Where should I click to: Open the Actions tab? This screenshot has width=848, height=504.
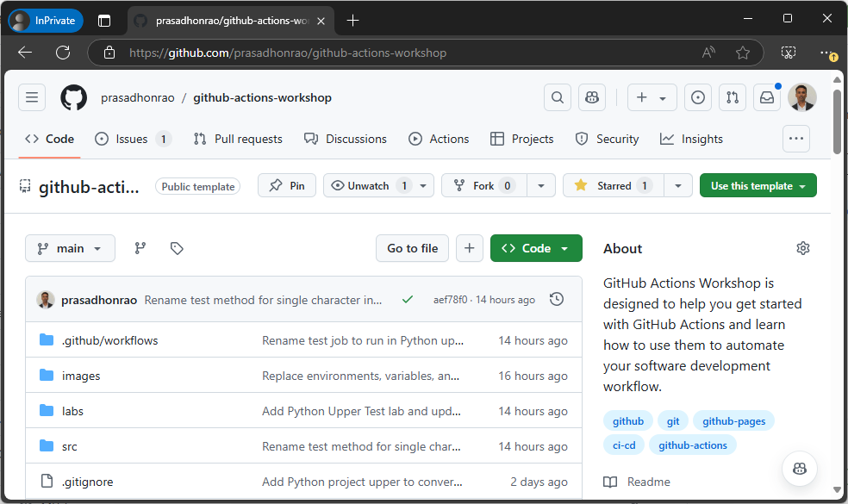pyautogui.click(x=439, y=139)
